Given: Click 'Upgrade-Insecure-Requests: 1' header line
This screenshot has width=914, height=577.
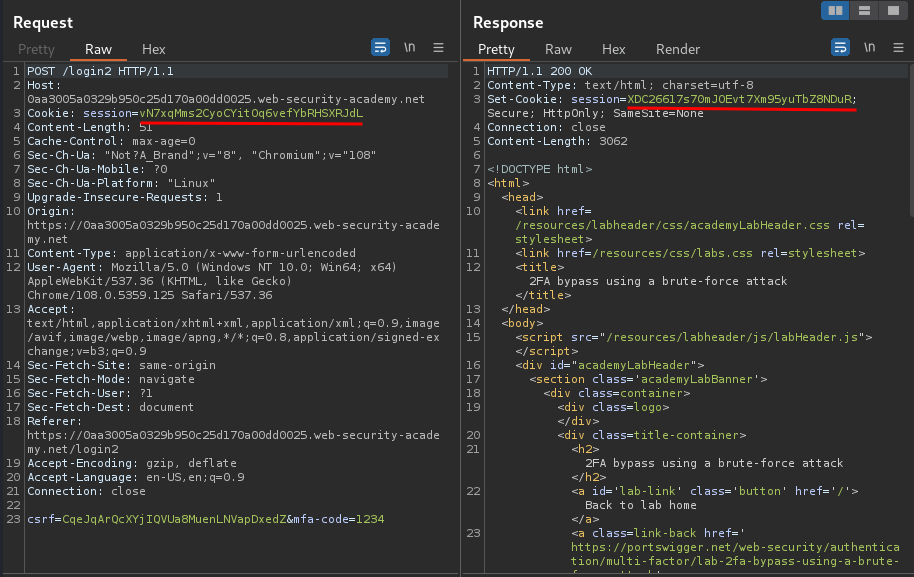Looking at the screenshot, I should point(125,197).
